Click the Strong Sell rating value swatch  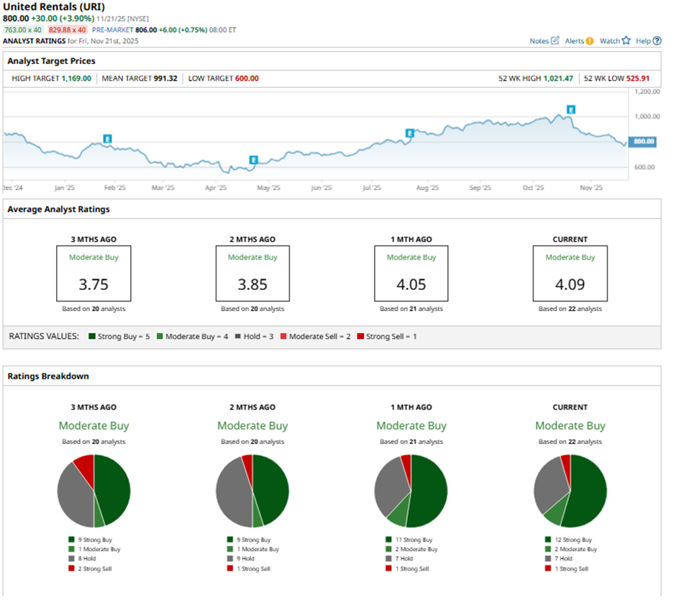[x=362, y=337]
